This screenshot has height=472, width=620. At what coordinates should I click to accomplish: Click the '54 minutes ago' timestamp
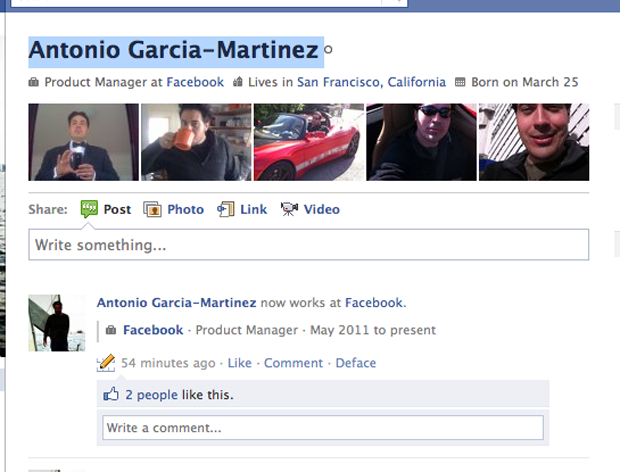point(168,363)
